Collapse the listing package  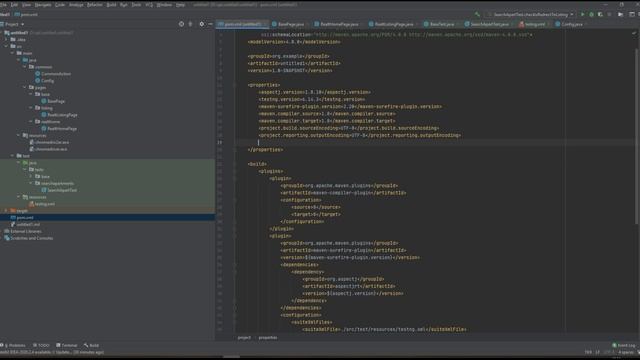click(x=31, y=108)
